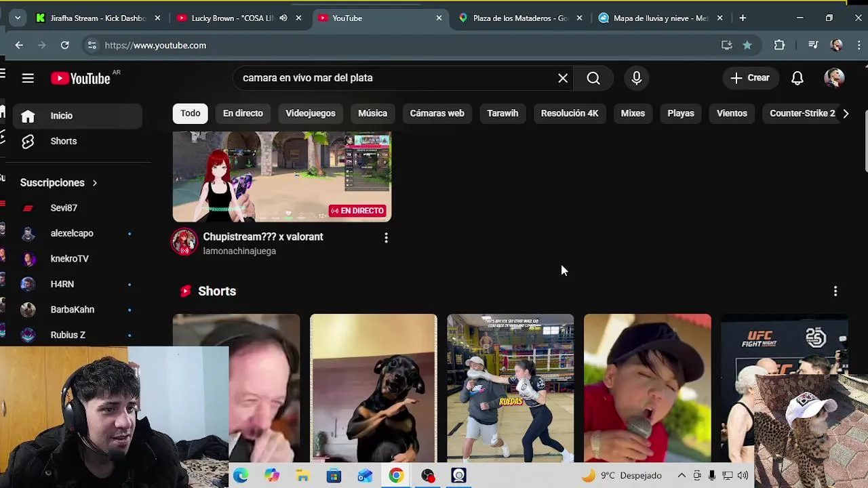Install app icon in address bar
This screenshot has height=488, width=868.
click(727, 45)
